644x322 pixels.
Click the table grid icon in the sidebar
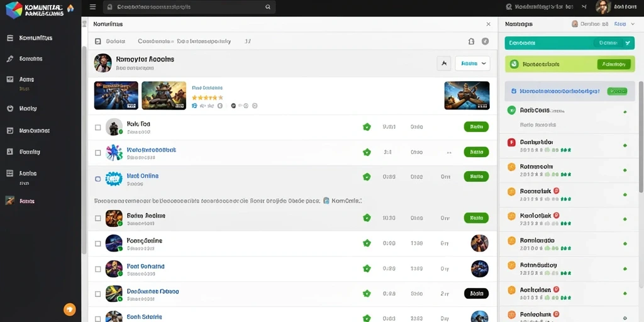coord(10,174)
